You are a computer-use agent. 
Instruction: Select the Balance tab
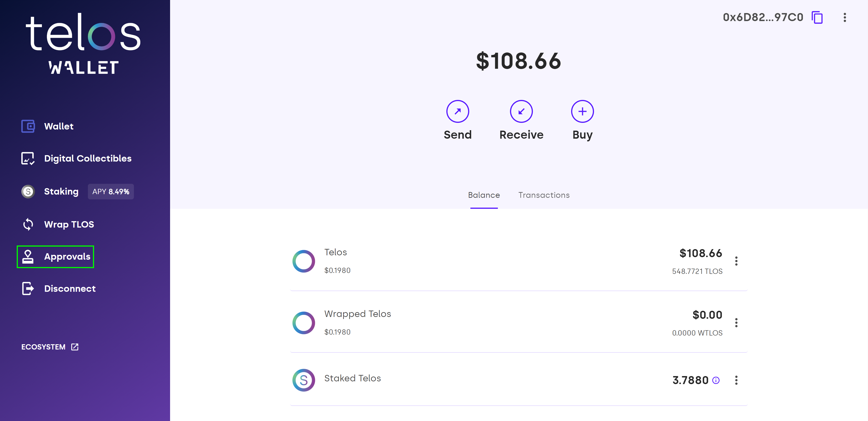483,195
